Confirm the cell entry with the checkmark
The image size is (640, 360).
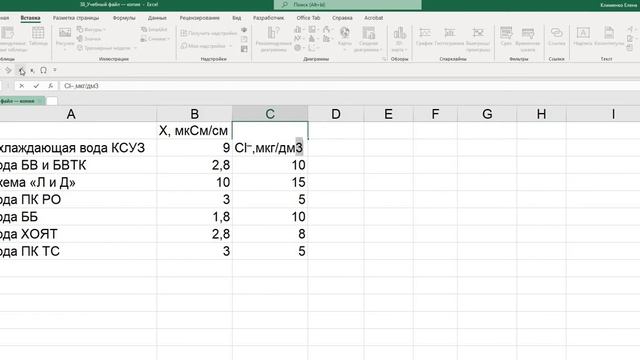click(36, 86)
